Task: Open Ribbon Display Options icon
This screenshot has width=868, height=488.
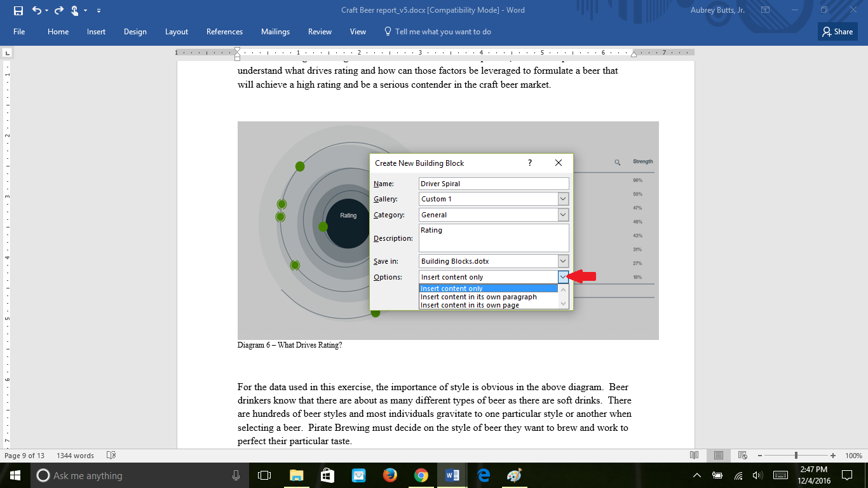Action: coord(766,10)
